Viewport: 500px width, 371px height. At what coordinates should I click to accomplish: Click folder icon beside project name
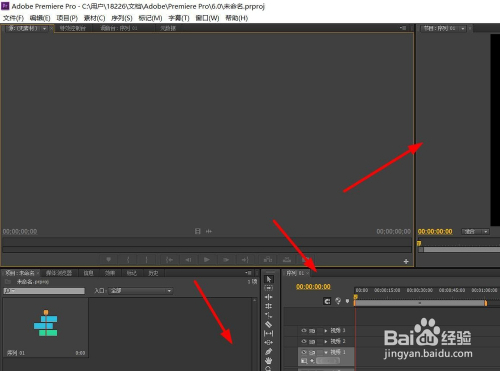tap(8, 282)
